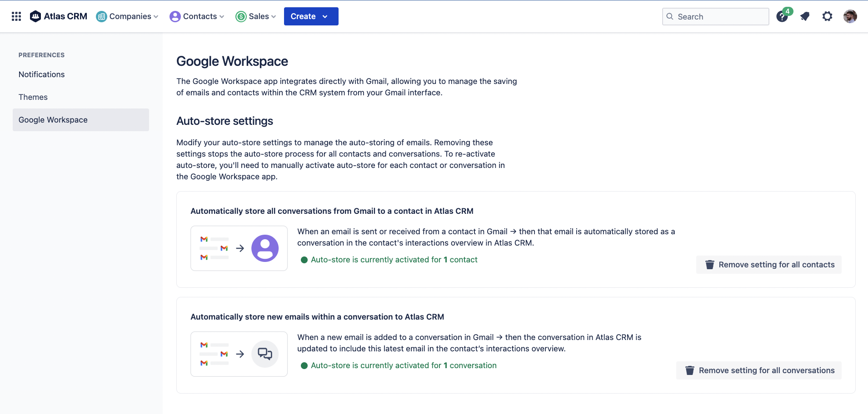Screen dimensions: 868x414
Task: Open the what's new rocket icon
Action: [805, 17]
